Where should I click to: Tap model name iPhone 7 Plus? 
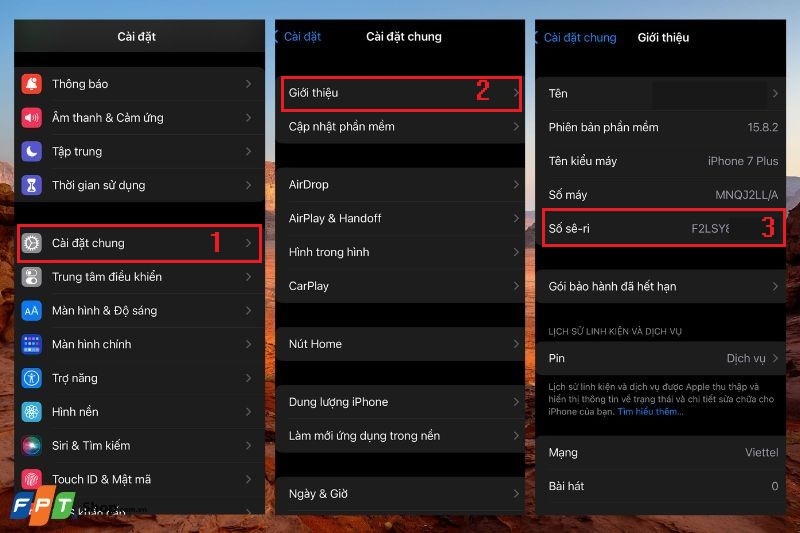pyautogui.click(x=743, y=161)
